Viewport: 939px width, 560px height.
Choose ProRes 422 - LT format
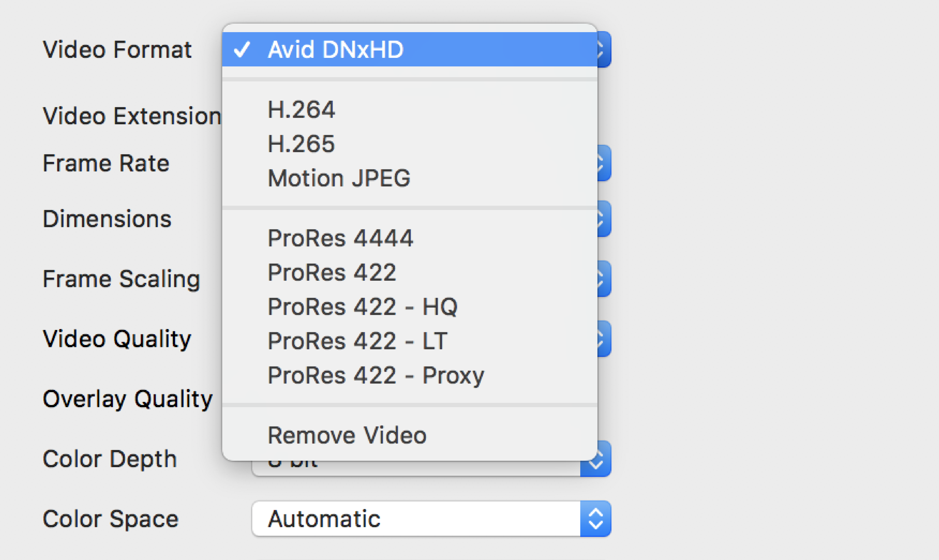[409, 341]
